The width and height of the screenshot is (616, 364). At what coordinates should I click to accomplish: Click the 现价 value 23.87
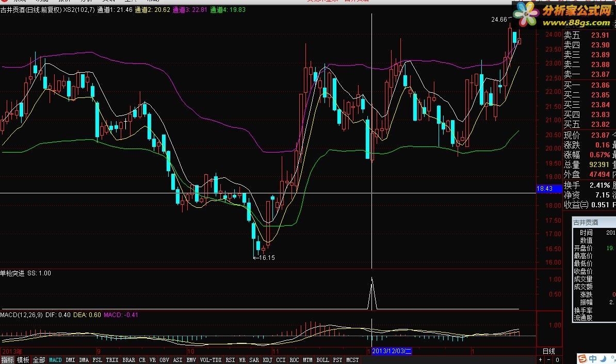tap(601, 135)
